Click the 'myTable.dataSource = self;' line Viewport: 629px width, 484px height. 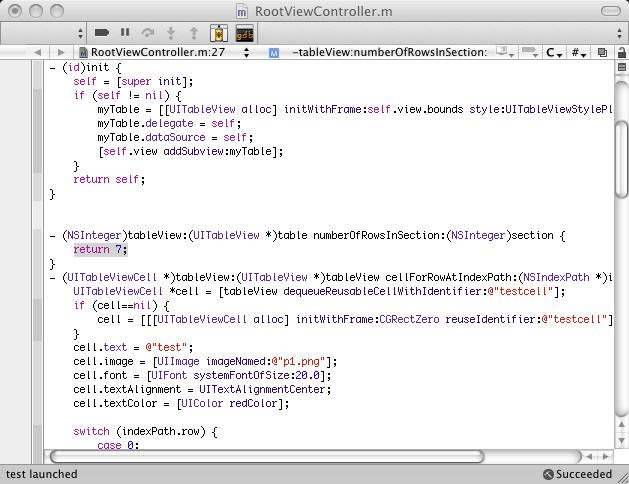click(x=175, y=138)
